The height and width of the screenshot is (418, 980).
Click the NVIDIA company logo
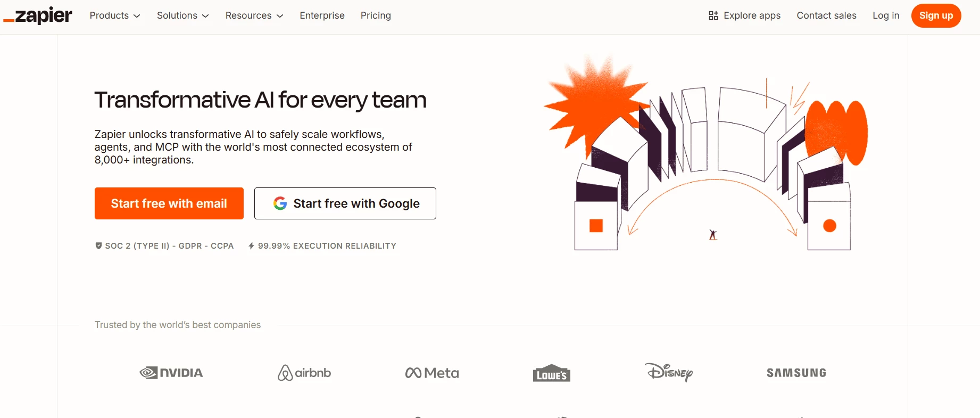tap(171, 373)
